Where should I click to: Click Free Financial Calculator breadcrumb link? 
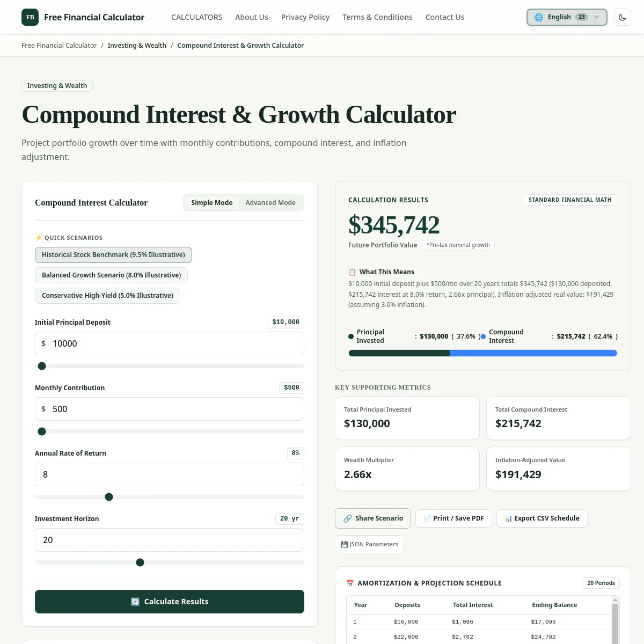click(59, 46)
